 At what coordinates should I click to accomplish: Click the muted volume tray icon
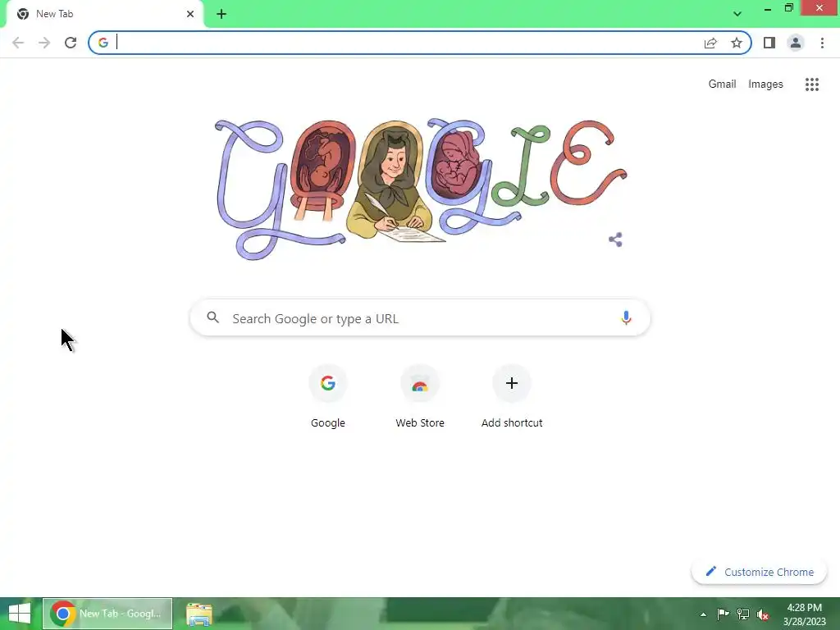(x=763, y=614)
